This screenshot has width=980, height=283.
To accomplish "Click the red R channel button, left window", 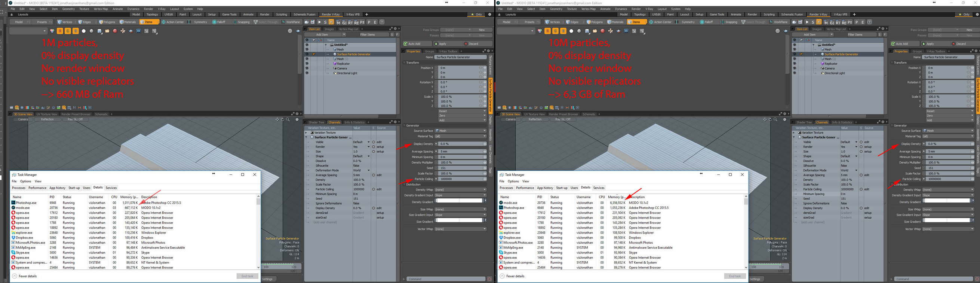I will tap(60, 31).
